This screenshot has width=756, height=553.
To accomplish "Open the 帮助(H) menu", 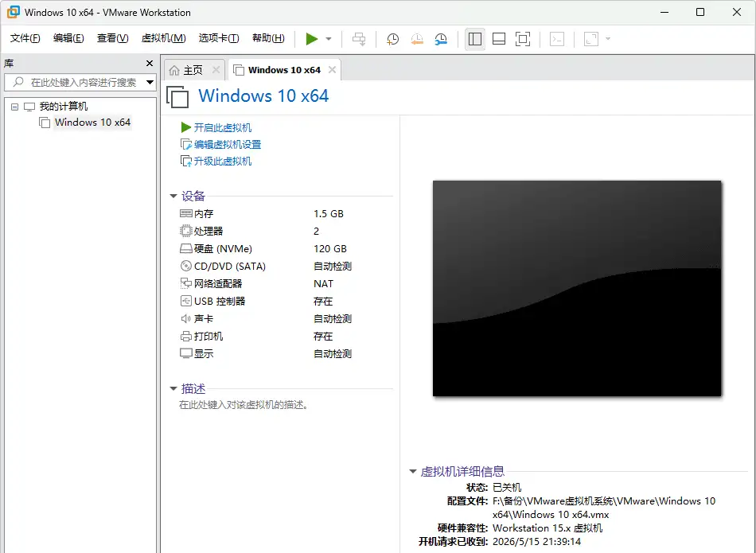I will (268, 38).
